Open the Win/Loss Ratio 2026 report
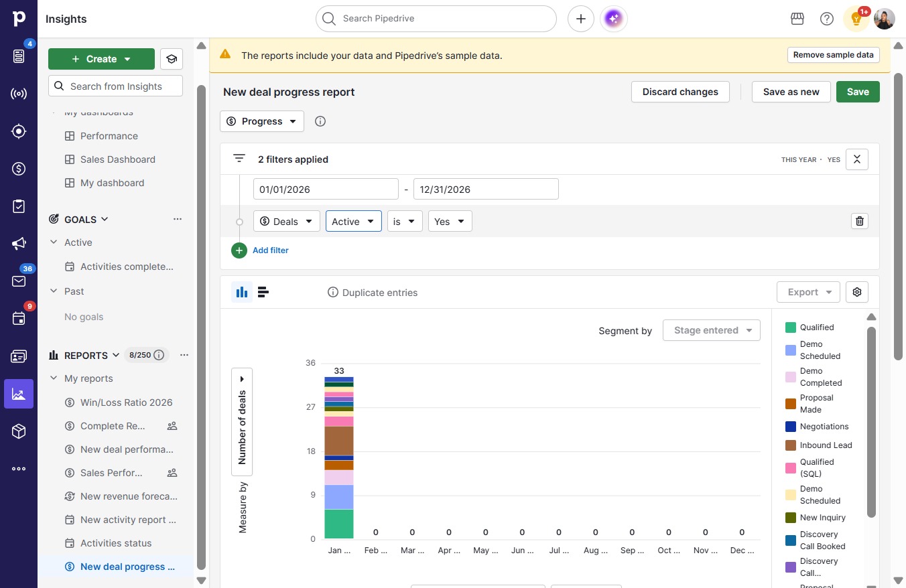The image size is (906, 588). (x=127, y=402)
